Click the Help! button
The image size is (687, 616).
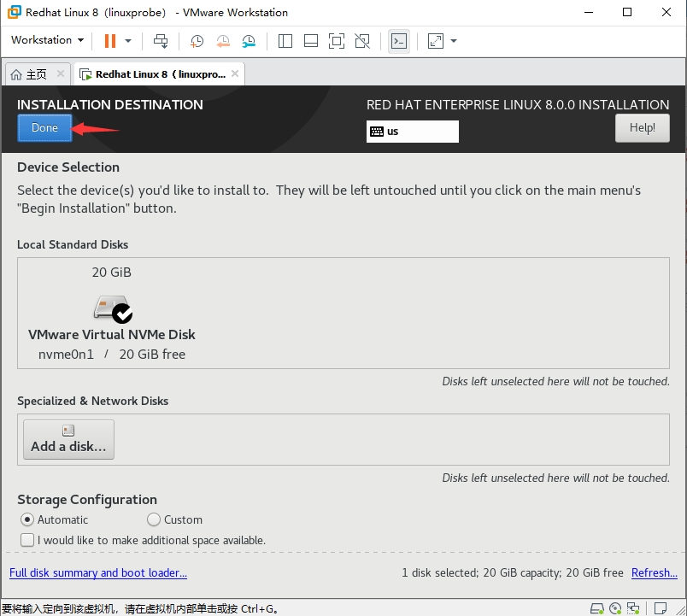643,128
